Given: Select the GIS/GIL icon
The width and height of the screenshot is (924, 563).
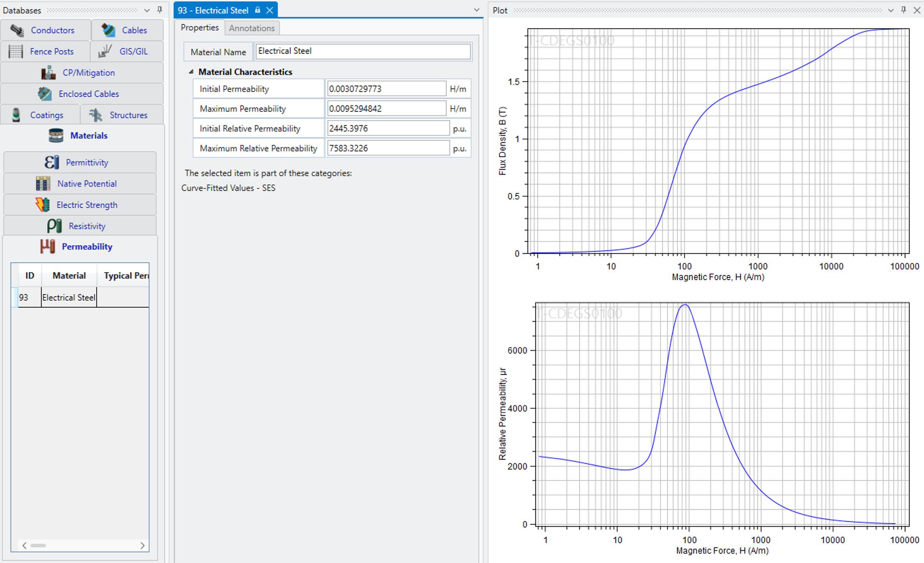Looking at the screenshot, I should 105,52.
